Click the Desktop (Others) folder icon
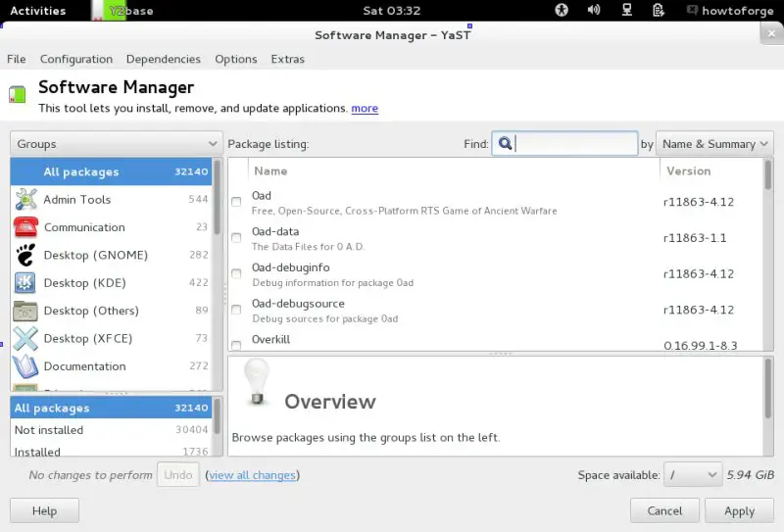The width and height of the screenshot is (784, 532). 25,311
